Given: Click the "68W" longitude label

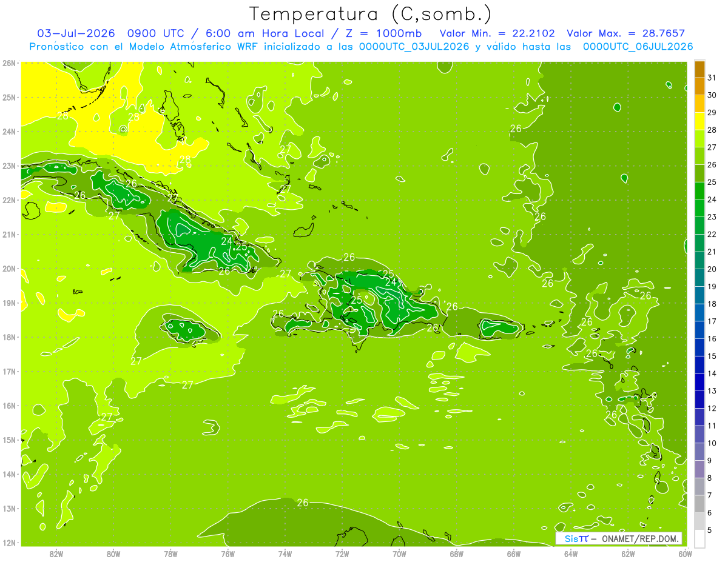Looking at the screenshot, I should pyautogui.click(x=457, y=554).
